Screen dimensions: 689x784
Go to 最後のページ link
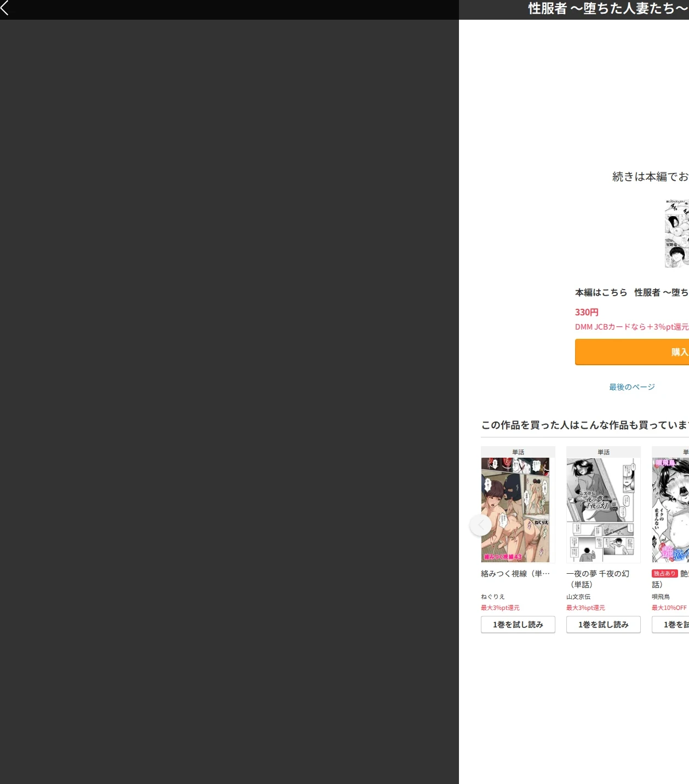click(632, 387)
